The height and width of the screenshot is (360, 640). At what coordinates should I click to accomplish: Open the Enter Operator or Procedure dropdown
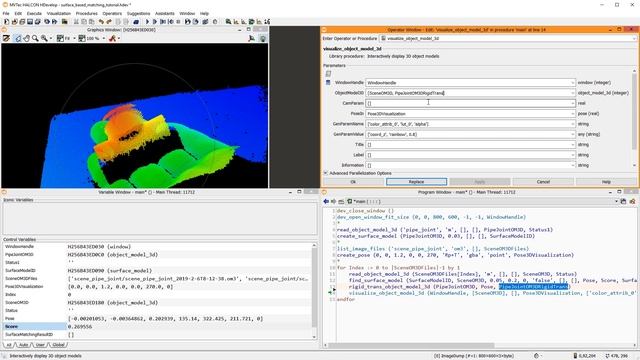tap(634, 38)
